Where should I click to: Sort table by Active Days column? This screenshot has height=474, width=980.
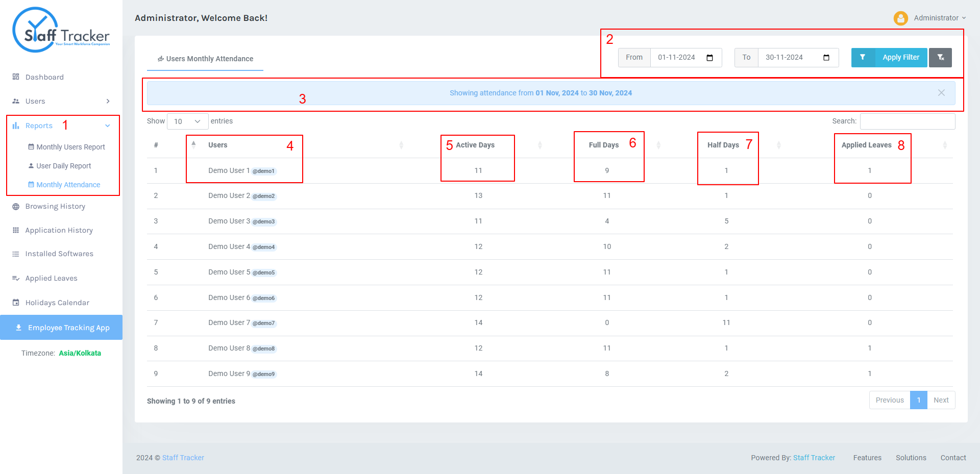pos(540,145)
